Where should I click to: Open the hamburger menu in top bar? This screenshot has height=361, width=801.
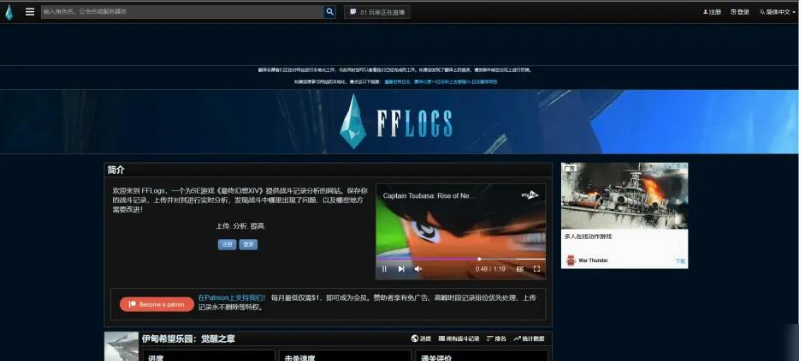[30, 12]
